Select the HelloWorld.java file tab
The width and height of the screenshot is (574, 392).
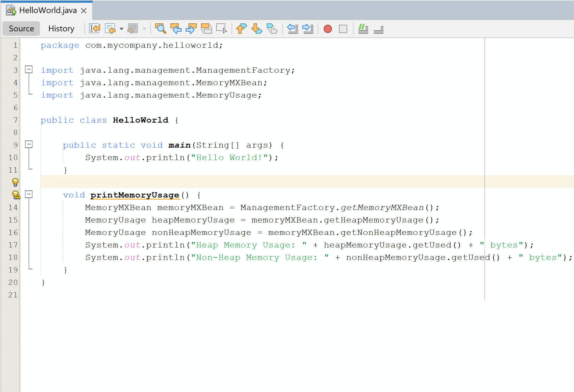[48, 10]
